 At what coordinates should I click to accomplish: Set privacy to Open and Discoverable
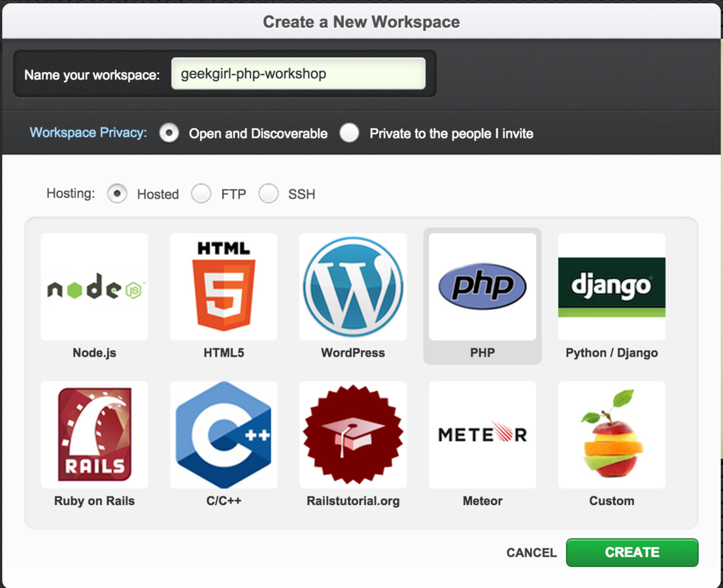pos(169,133)
